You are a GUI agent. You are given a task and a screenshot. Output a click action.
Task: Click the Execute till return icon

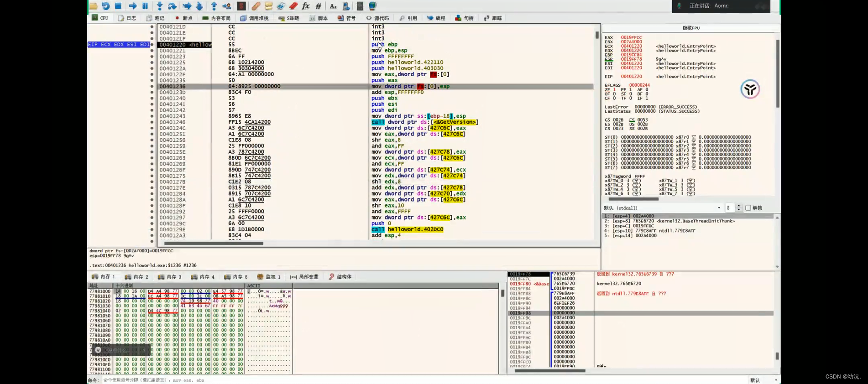[x=214, y=6]
